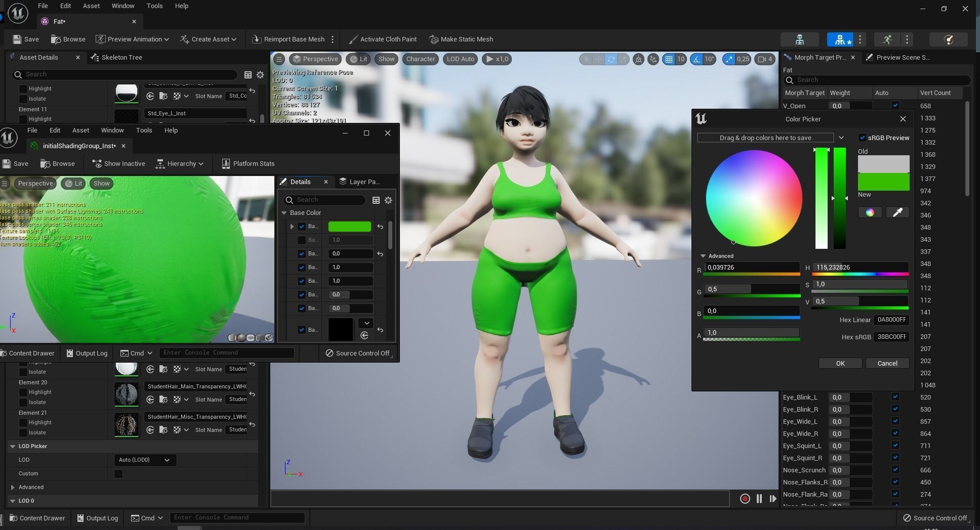Click Hex sRGB value field

point(891,337)
